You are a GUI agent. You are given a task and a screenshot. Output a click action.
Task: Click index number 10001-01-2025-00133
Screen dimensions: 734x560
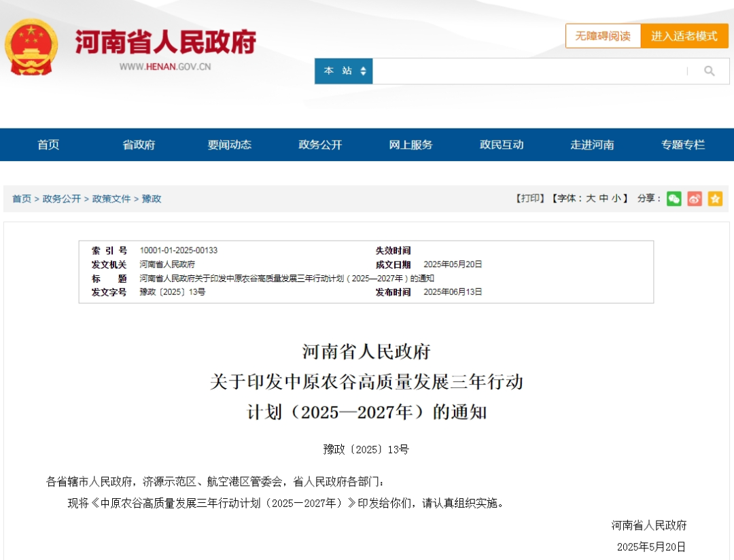tap(178, 251)
